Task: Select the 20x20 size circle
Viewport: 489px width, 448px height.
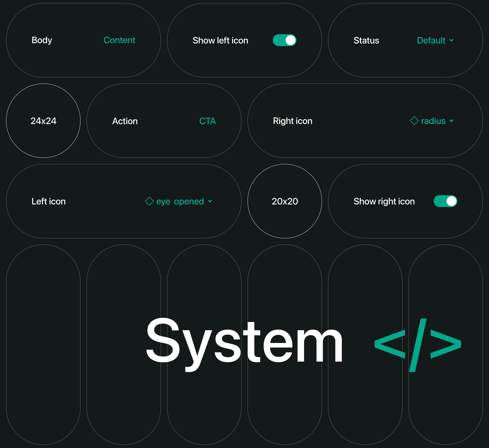Action: (x=285, y=201)
